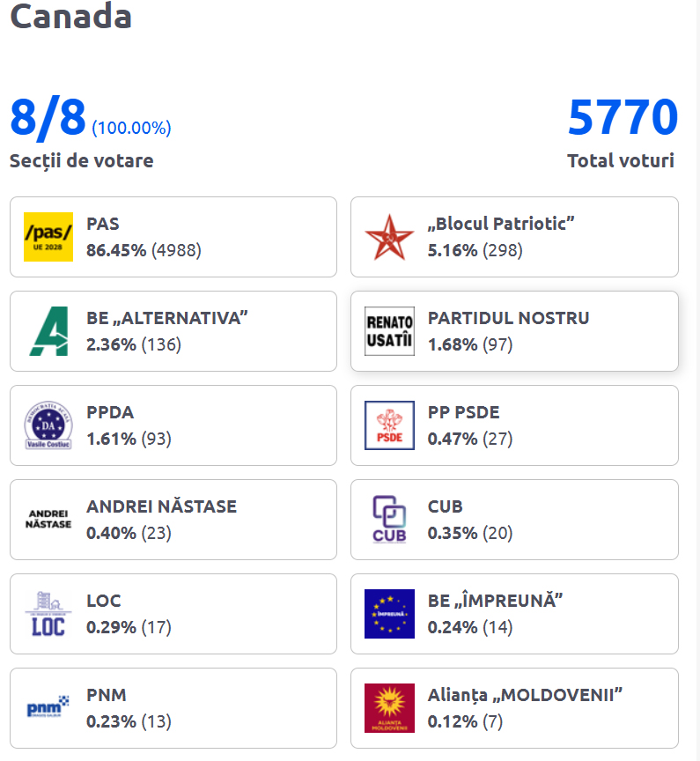The width and height of the screenshot is (700, 761).
Task: Click the 5770 total votes figure
Action: [x=623, y=119]
